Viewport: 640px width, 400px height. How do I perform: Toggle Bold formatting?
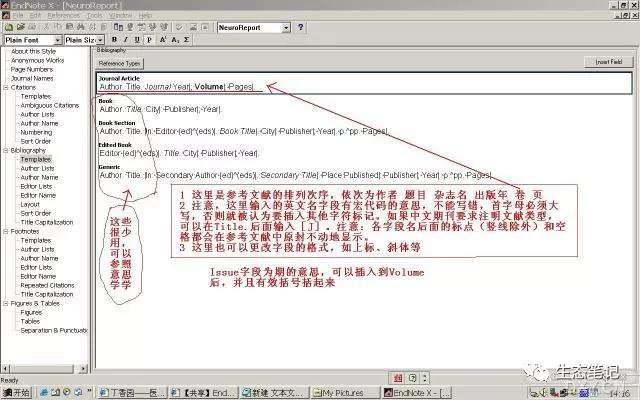(114, 40)
